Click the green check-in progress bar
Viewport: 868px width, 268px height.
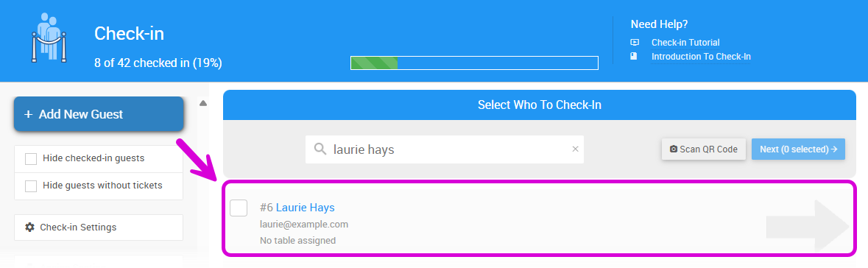474,63
